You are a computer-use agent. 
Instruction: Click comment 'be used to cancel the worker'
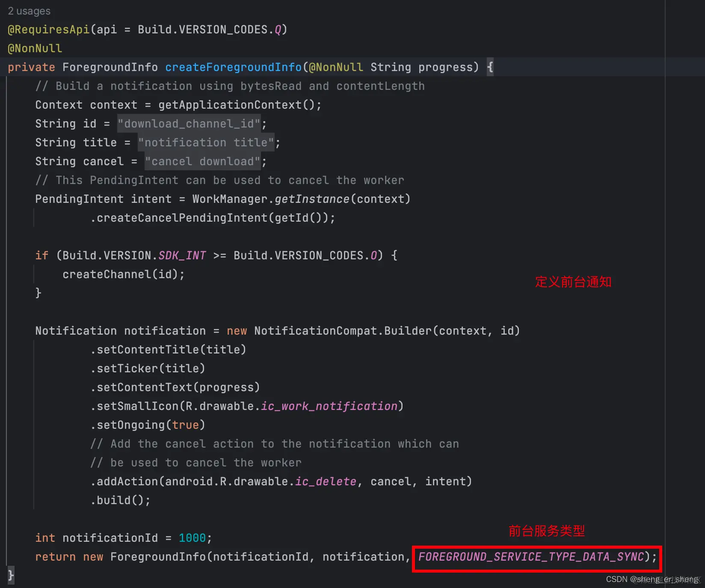click(196, 463)
